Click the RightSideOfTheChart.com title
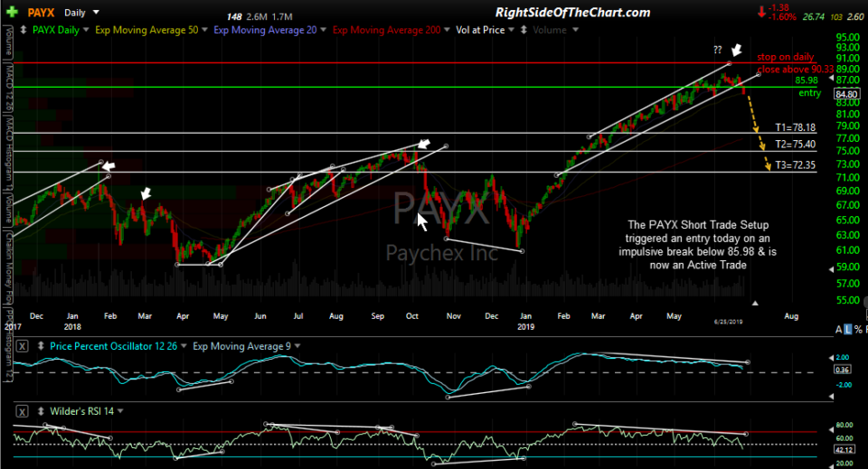The width and height of the screenshot is (868, 469). point(572,12)
